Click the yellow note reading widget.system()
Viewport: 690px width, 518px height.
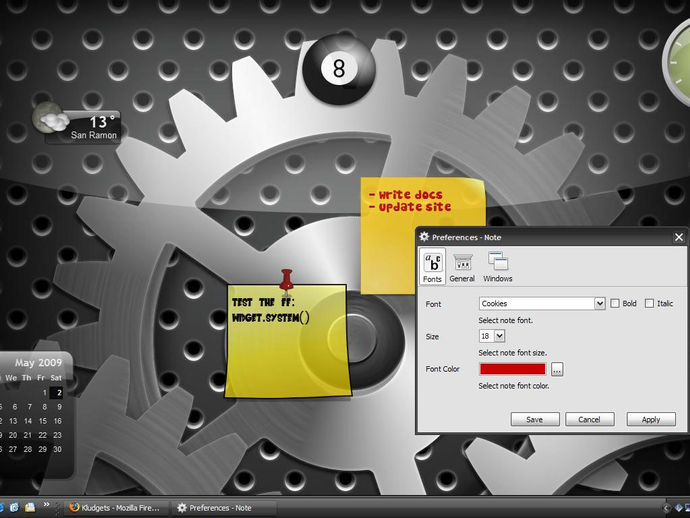287,341
